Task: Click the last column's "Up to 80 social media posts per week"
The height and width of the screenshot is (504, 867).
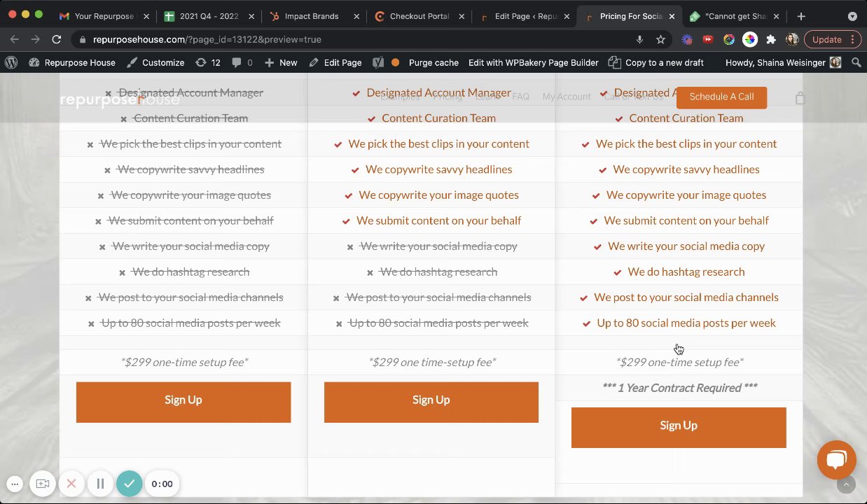Action: [x=686, y=323]
